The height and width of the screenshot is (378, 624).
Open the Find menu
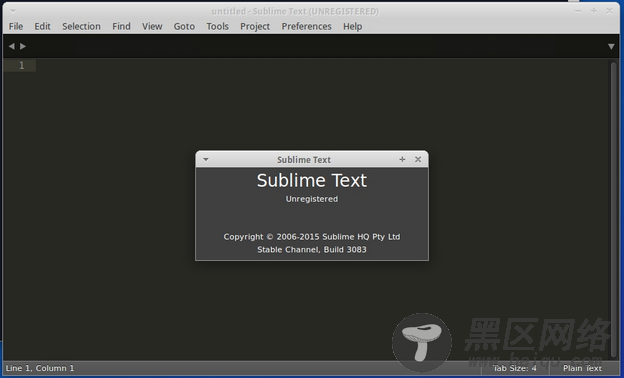pyautogui.click(x=121, y=26)
